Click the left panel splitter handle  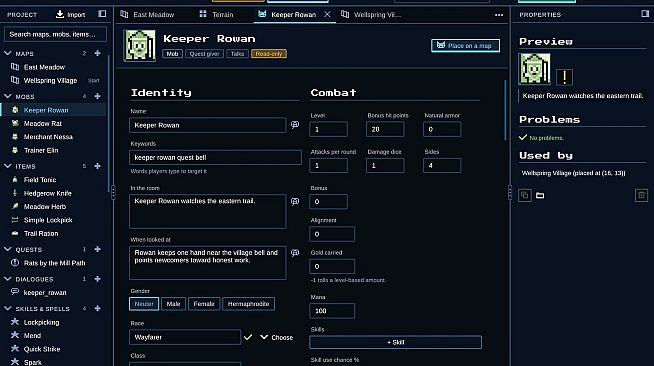click(113, 193)
